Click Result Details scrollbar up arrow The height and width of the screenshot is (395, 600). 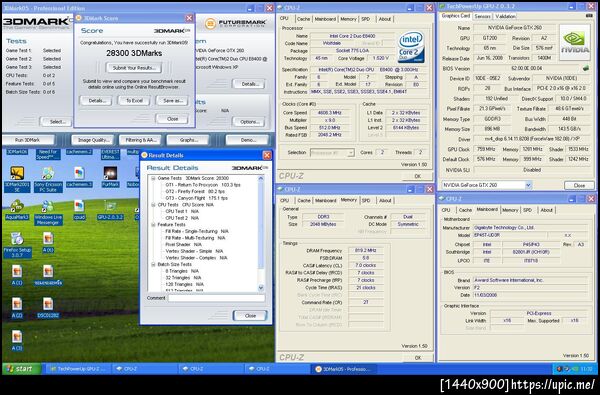coord(261,178)
